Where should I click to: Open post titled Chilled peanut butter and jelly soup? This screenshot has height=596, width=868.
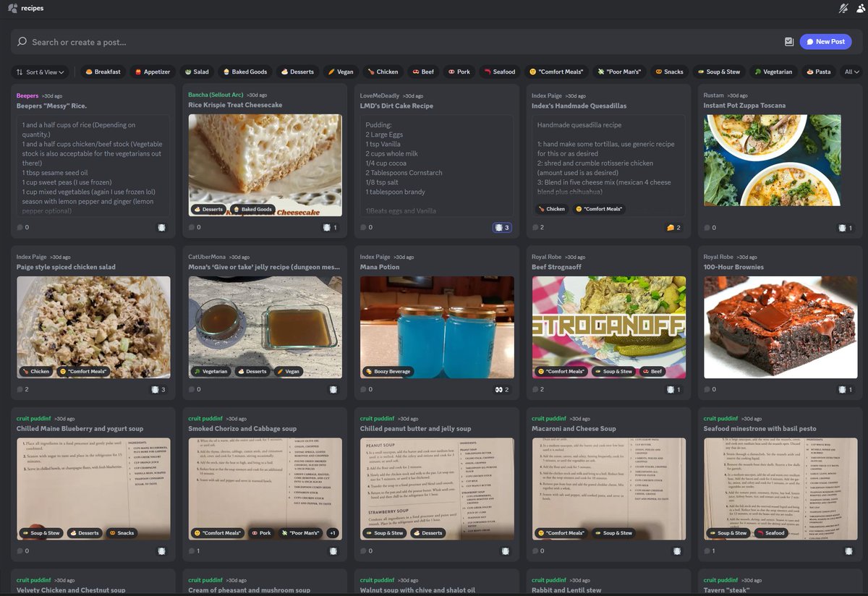pyautogui.click(x=415, y=429)
